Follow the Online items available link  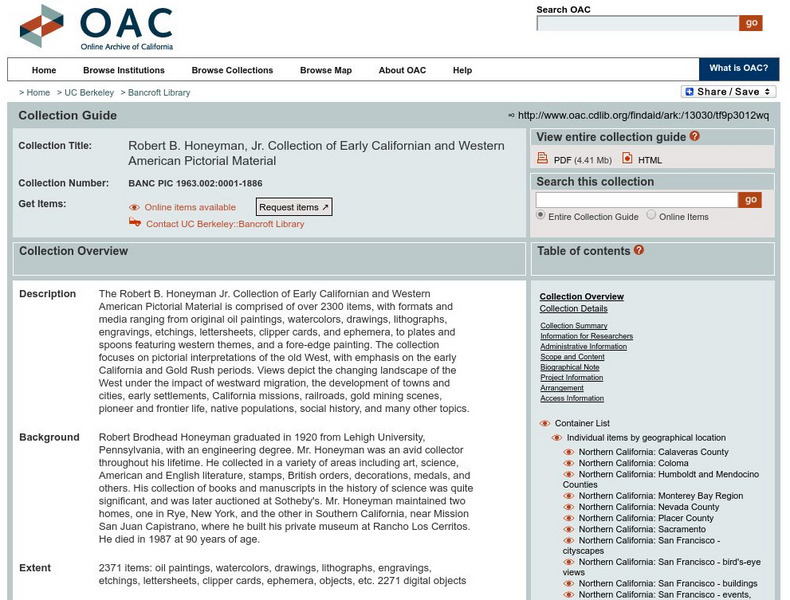190,208
